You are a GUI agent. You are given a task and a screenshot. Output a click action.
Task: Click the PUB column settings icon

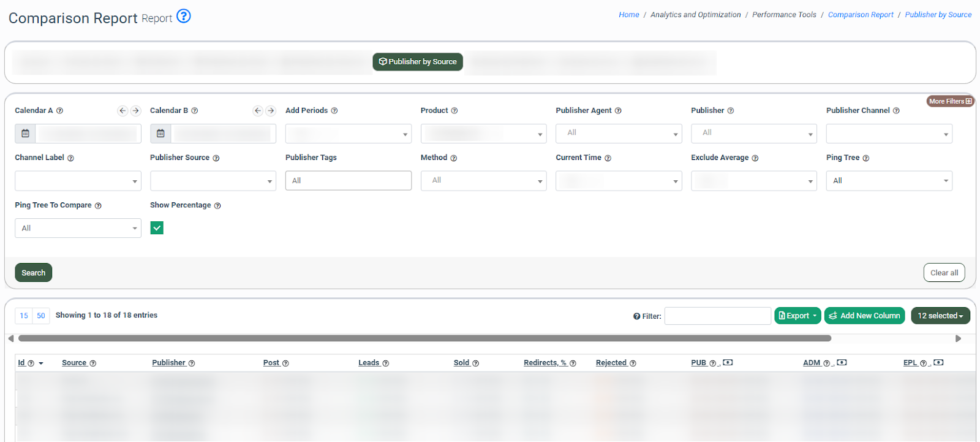click(x=728, y=363)
